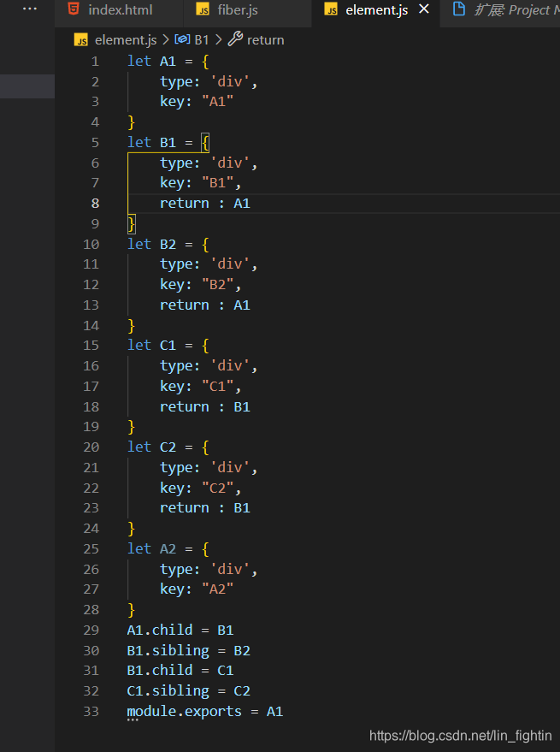Click "type: 'div'," on line 2
The image size is (560, 752).
coord(209,82)
